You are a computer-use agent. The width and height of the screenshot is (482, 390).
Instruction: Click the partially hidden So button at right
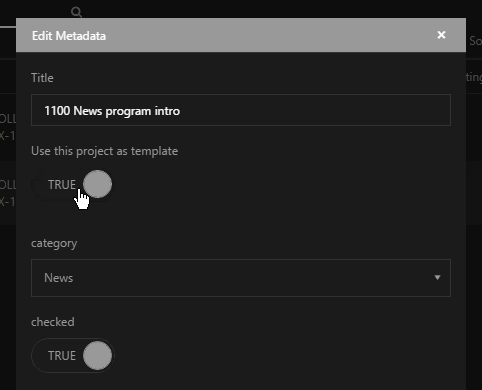pyautogui.click(x=475, y=41)
